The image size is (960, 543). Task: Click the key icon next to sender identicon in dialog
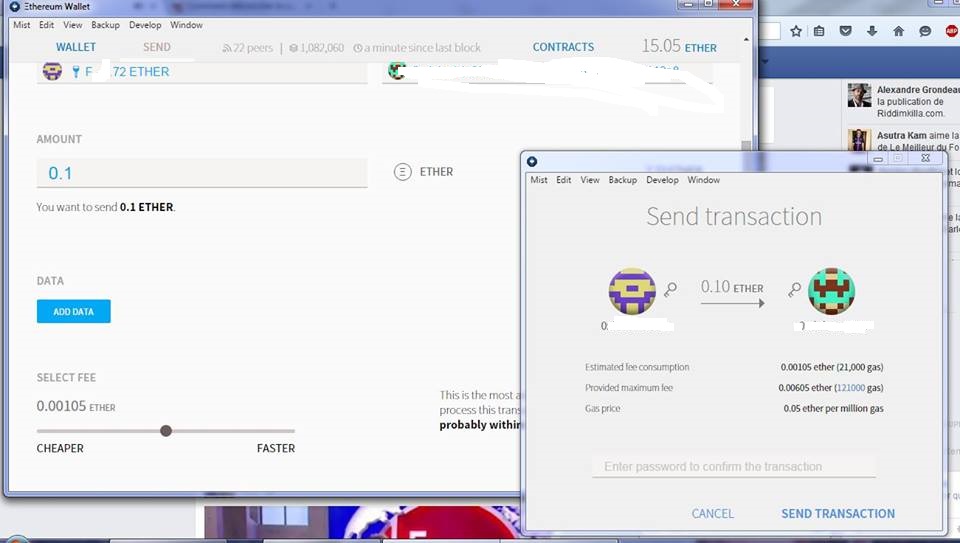pyautogui.click(x=671, y=288)
